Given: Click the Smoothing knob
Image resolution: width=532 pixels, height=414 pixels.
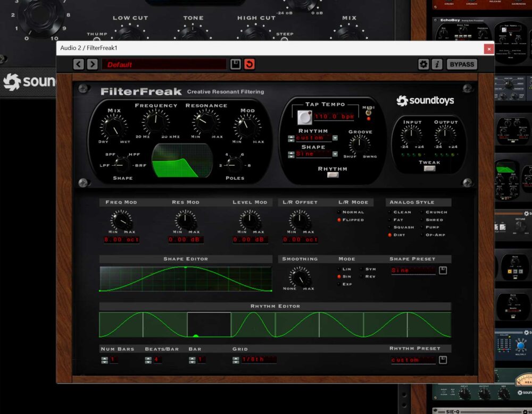Looking at the screenshot, I should tap(300, 277).
